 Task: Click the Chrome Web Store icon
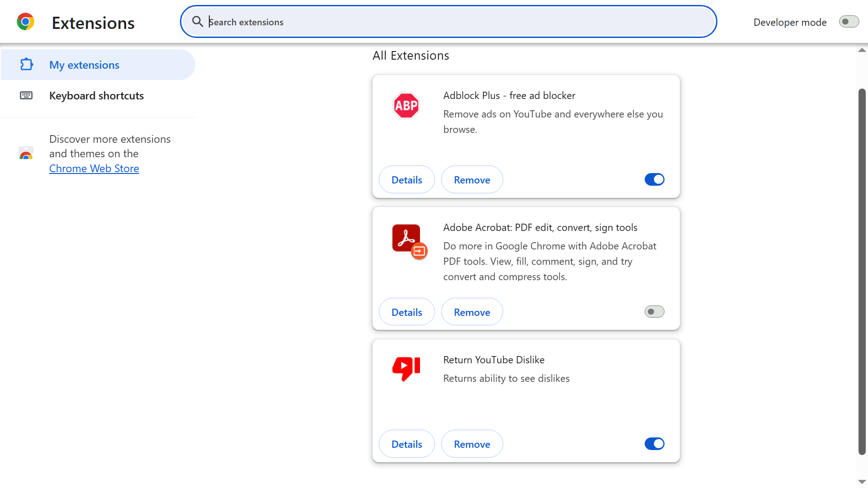coord(26,154)
